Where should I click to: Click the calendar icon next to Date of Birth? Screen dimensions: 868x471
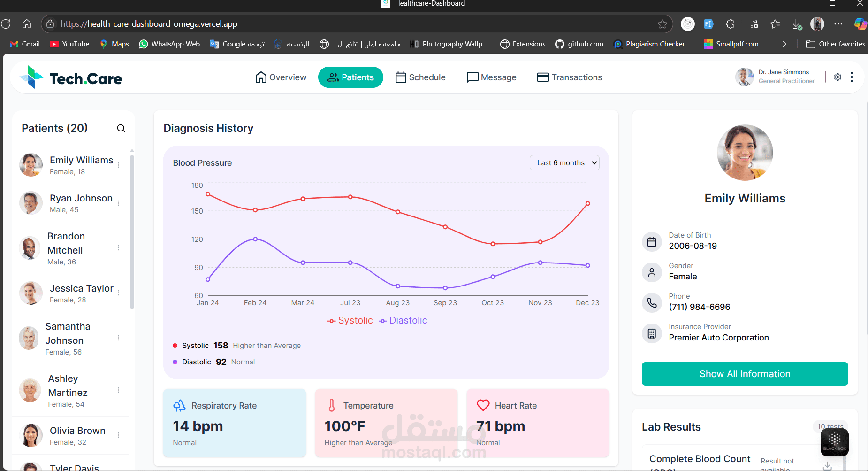pos(652,241)
